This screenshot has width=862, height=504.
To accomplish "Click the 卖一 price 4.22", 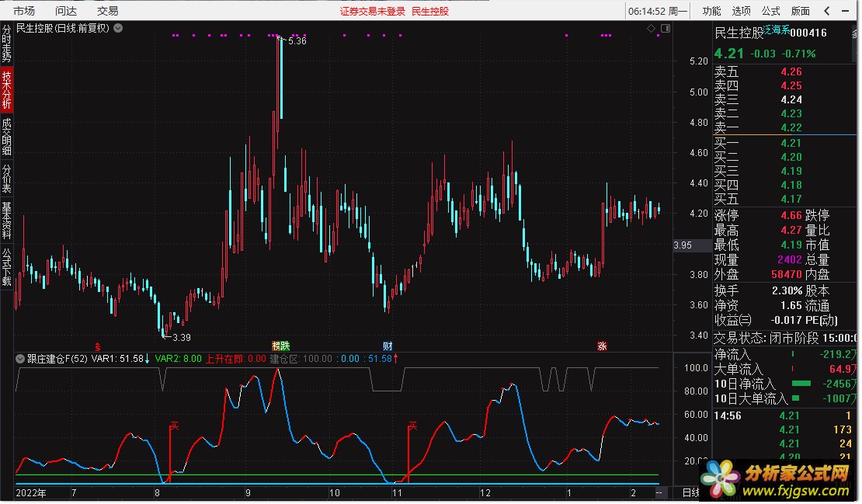I will (x=791, y=127).
